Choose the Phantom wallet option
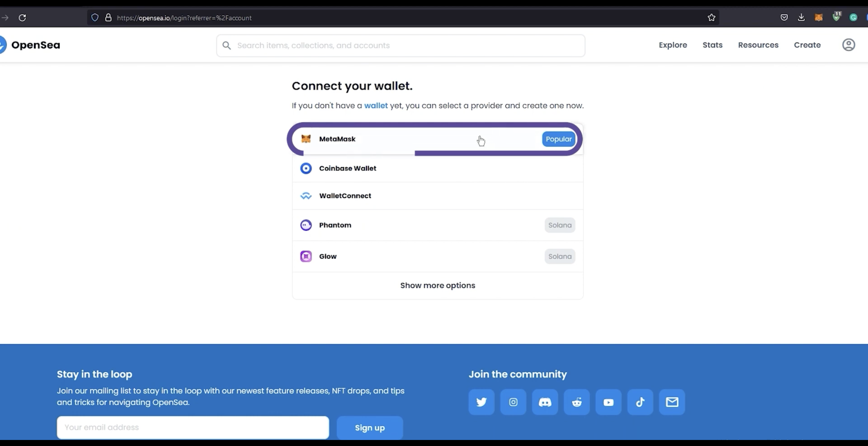This screenshot has height=446, width=868. point(438,225)
